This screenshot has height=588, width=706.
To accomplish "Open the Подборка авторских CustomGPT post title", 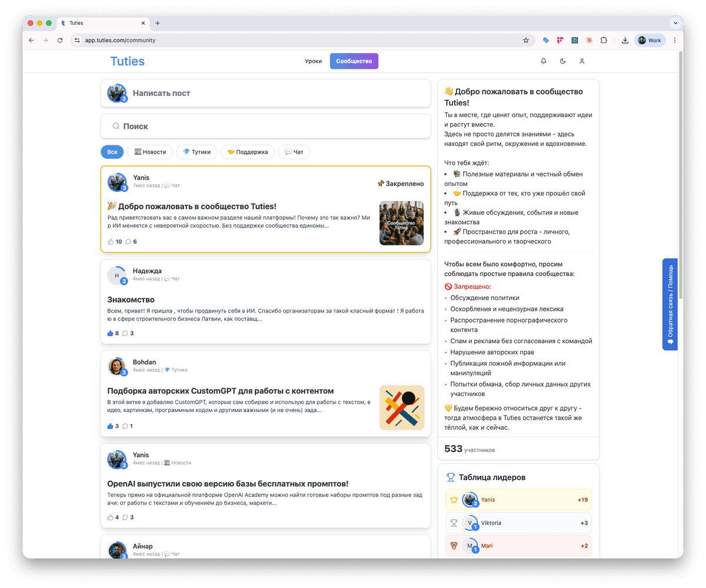I will coord(221,391).
